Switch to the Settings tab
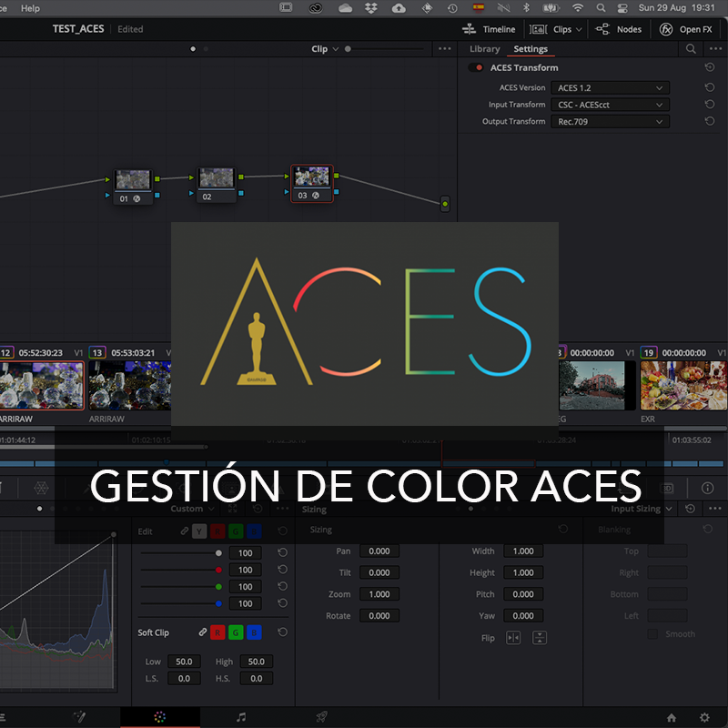Viewport: 728px width, 728px height. (x=531, y=49)
